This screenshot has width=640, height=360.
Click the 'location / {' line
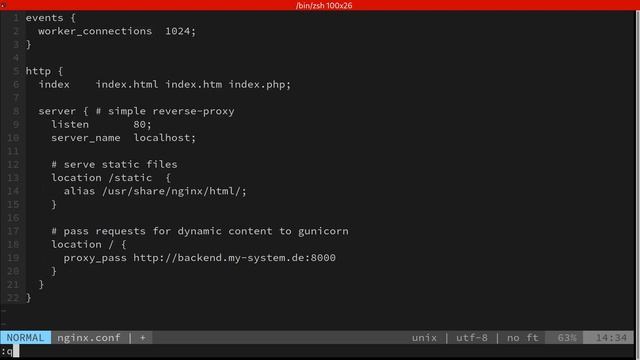pos(89,244)
